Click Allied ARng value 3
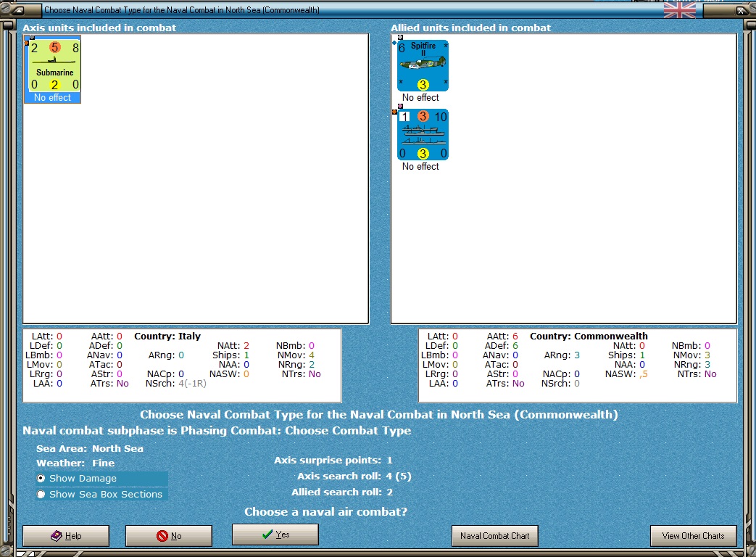The width and height of the screenshot is (756, 557). pyautogui.click(x=577, y=355)
